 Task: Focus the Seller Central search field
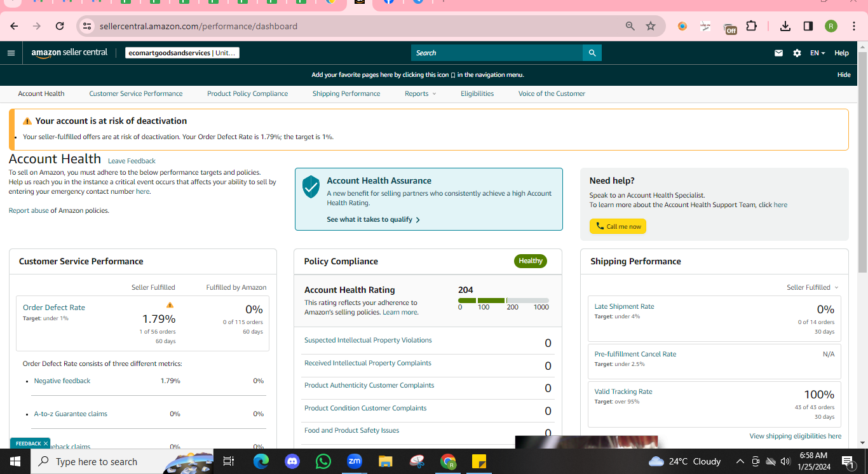click(497, 53)
